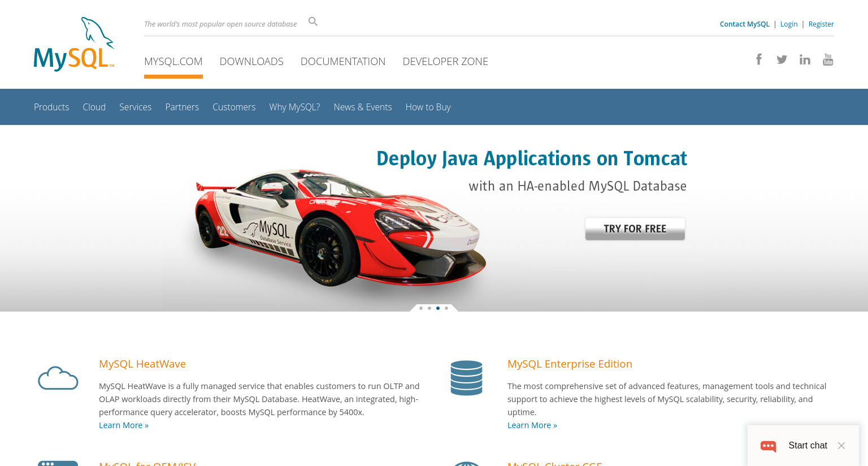
Task: Close the Start chat widget
Action: point(841,446)
